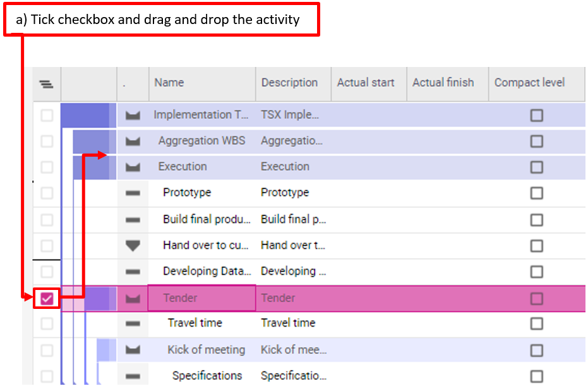Tick Compact level checkbox for Prototype row
The width and height of the screenshot is (588, 386).
click(536, 193)
